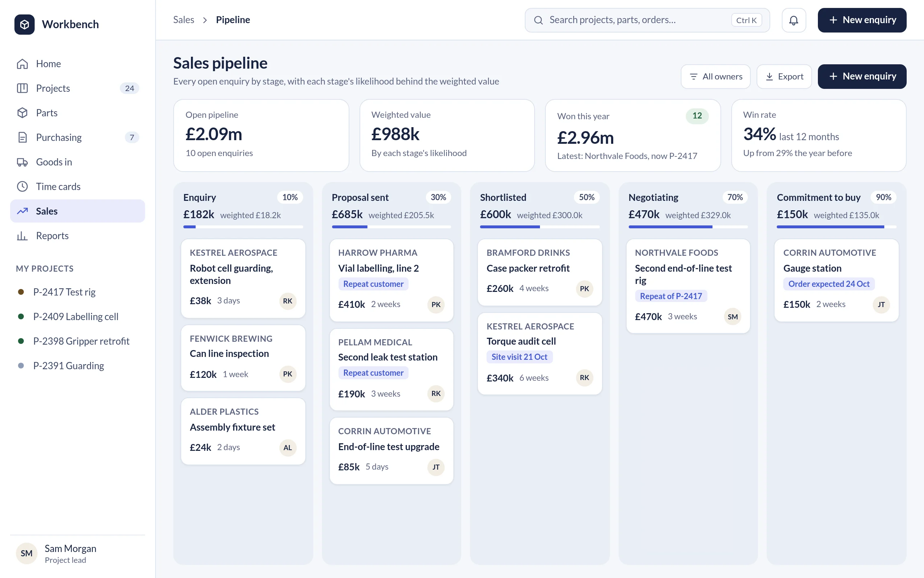Open the Sam Morgan profile at sidebar bottom

pyautogui.click(x=78, y=553)
